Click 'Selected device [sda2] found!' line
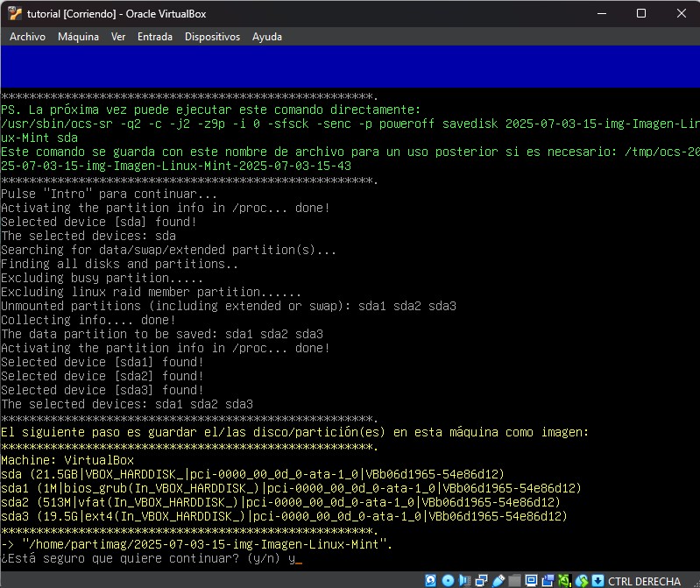 point(103,376)
